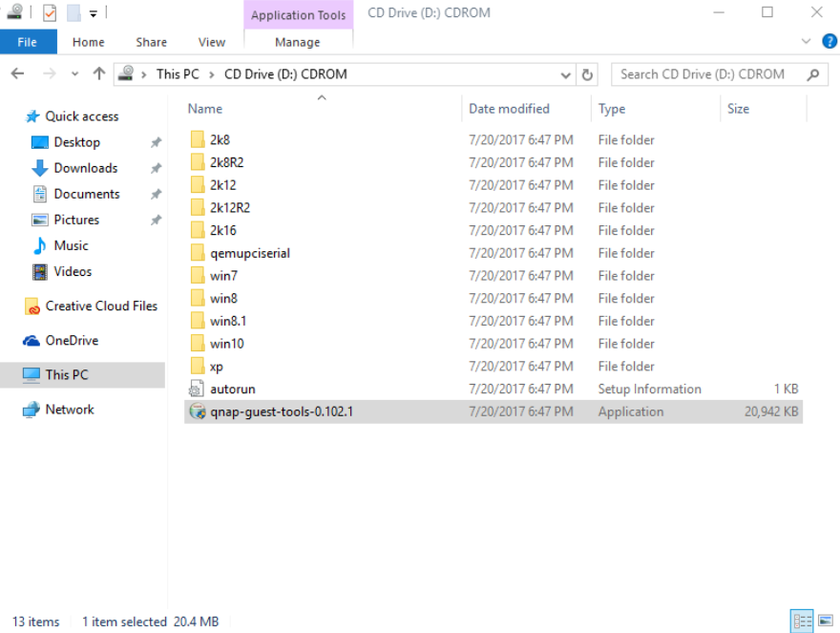Screen dimensions: 840x633
Task: Open Desktop in the navigation pane
Action: (76, 142)
